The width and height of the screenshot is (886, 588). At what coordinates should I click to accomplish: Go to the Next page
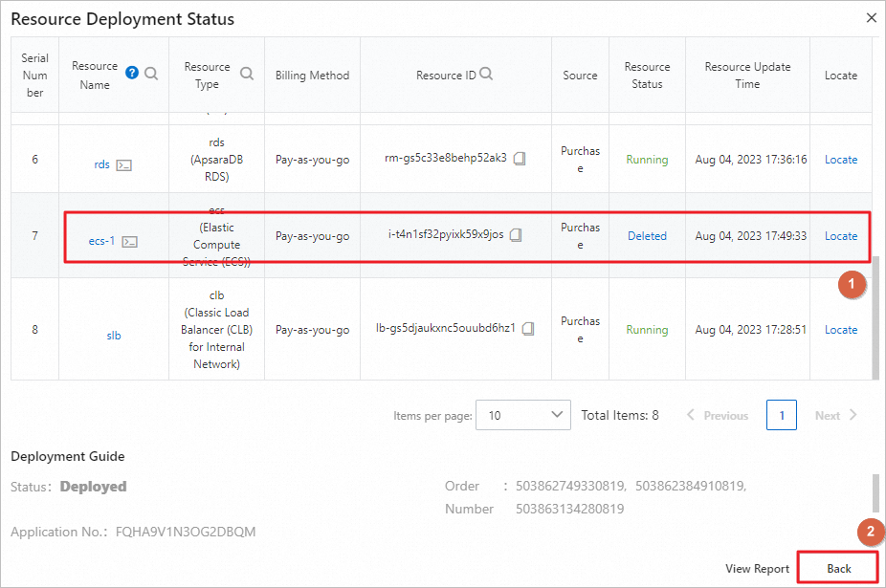coord(836,416)
